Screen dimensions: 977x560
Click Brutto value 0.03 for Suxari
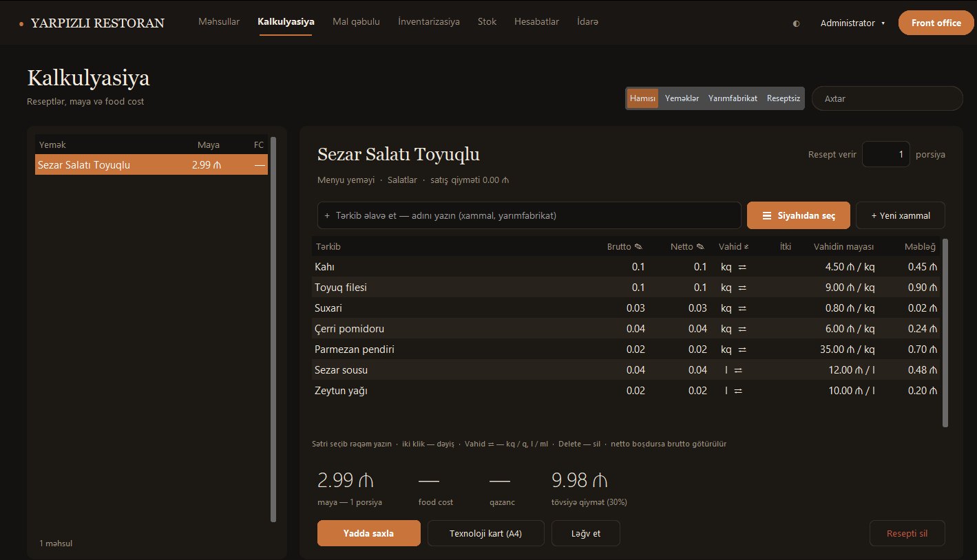click(x=635, y=308)
